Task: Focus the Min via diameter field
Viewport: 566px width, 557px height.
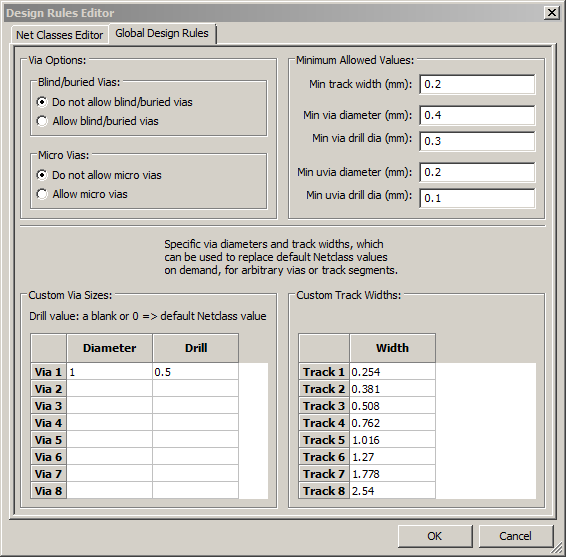Action: pyautogui.click(x=477, y=116)
